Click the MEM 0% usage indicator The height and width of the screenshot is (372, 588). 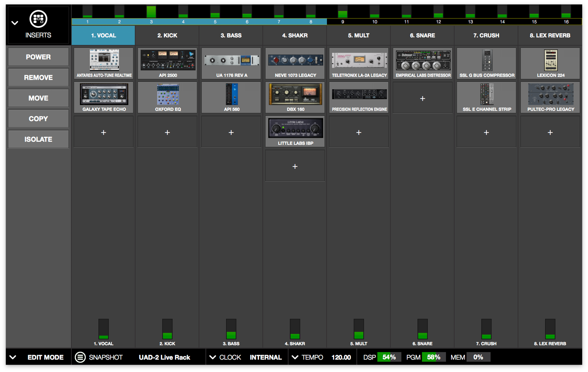(478, 357)
